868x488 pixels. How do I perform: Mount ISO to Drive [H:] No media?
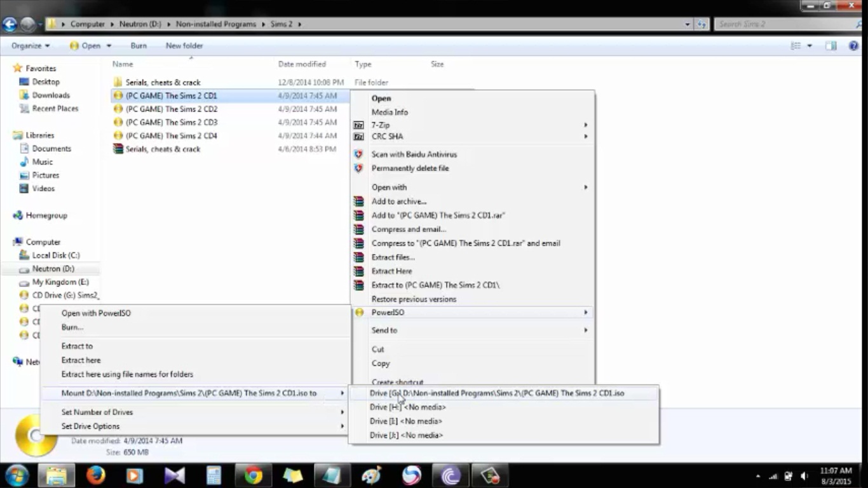[503, 407]
